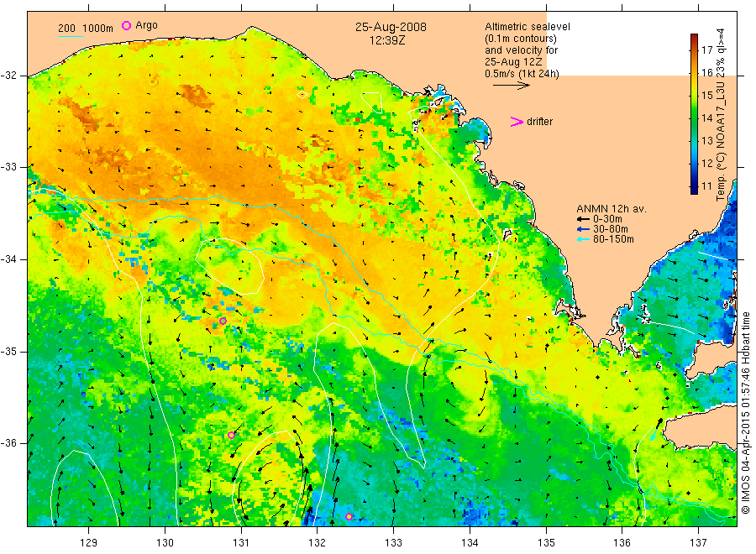Click the "ANMN 12h av." heading
The width and height of the screenshot is (756, 554).
611,209
